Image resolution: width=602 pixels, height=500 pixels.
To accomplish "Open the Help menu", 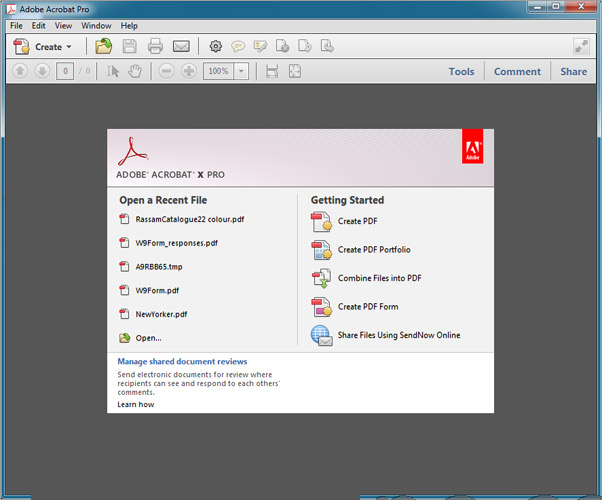I will point(129,26).
